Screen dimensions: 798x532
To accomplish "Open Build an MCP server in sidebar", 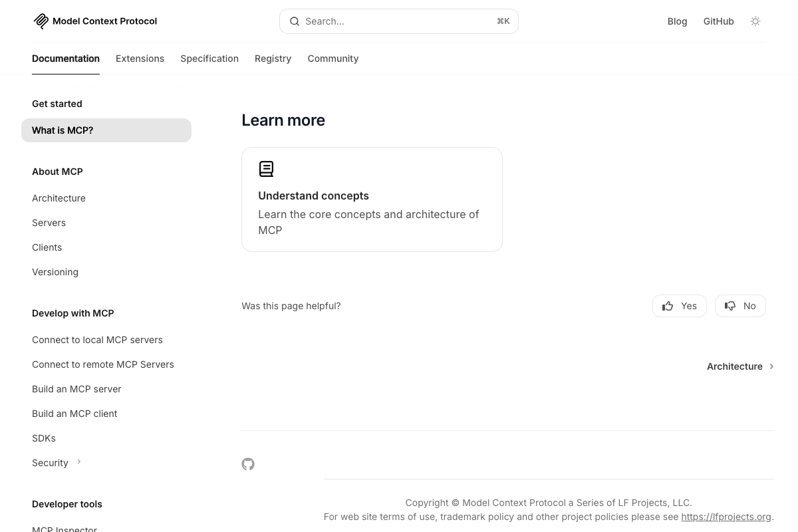I will point(76,389).
